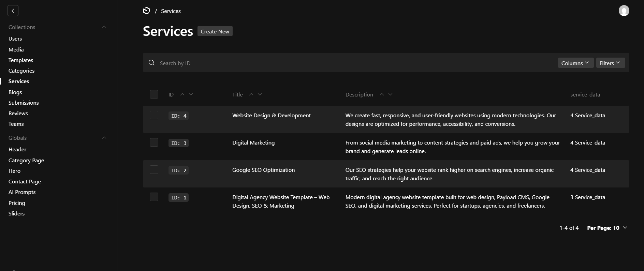Viewport: 644px width, 271px height.
Task: Open the user account avatar
Action: (624, 11)
